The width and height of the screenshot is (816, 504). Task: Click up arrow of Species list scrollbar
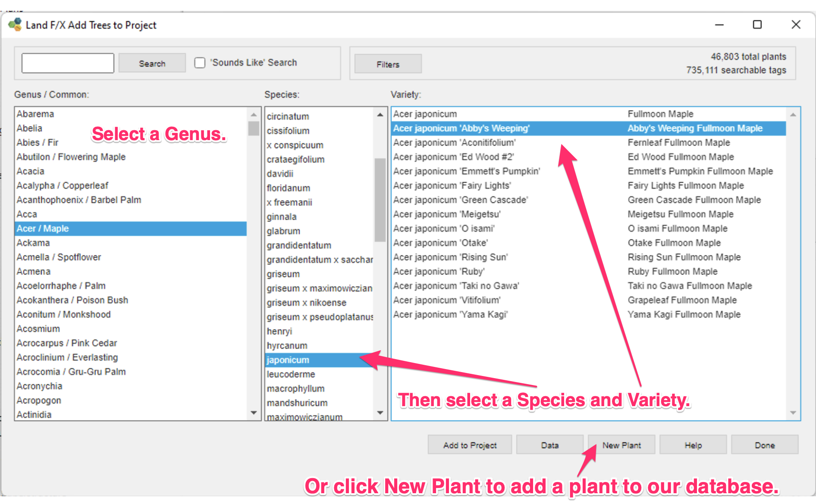click(x=380, y=115)
